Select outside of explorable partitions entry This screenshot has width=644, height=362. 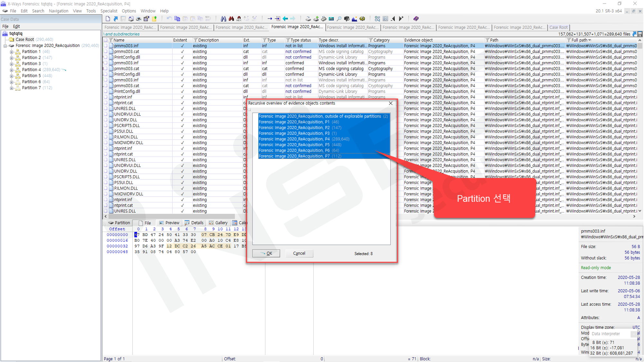[324, 116]
